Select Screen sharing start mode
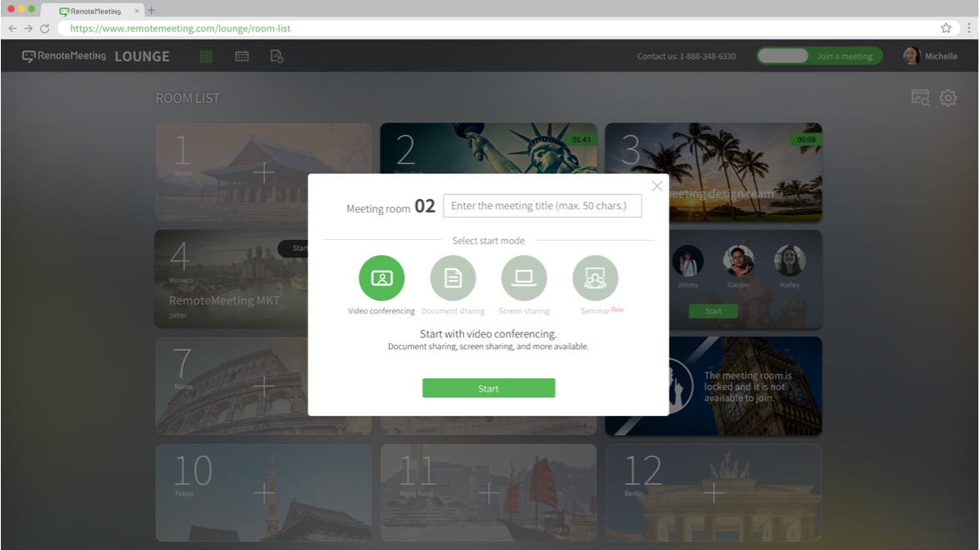980x550 pixels. [x=523, y=277]
